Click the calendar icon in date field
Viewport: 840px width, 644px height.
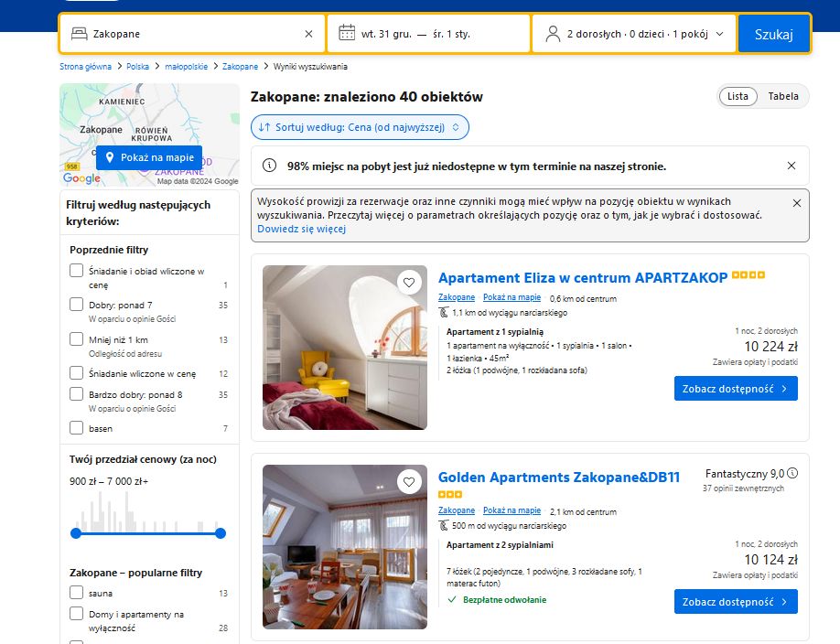click(347, 33)
